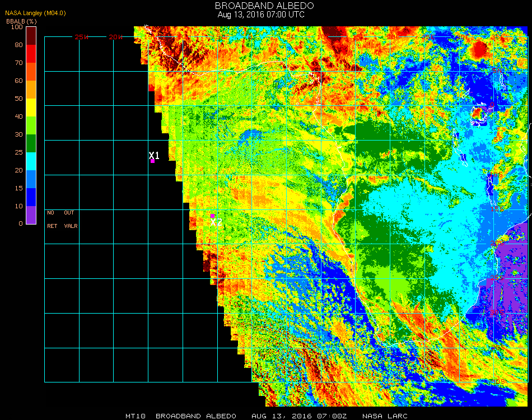Click the 25W longitude label

pos(81,37)
